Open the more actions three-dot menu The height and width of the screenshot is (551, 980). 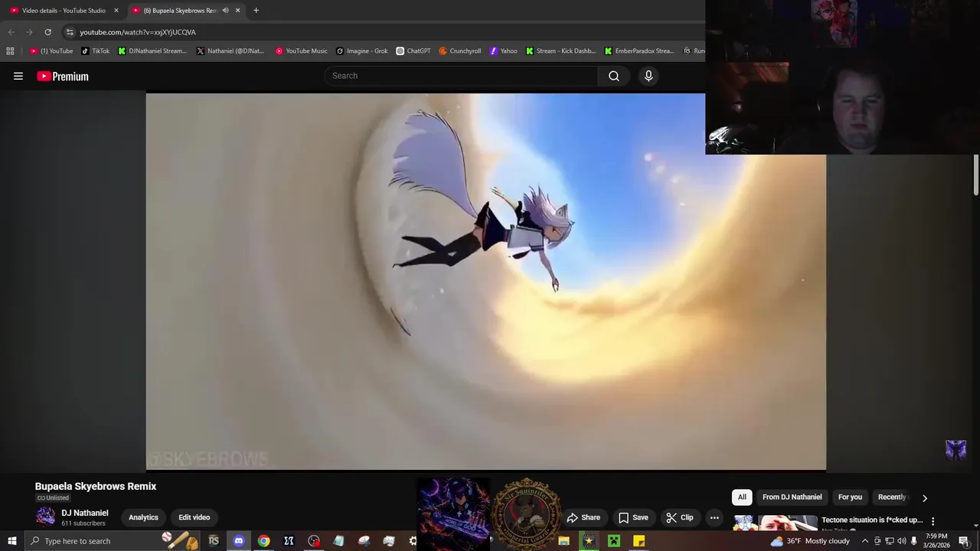[714, 517]
